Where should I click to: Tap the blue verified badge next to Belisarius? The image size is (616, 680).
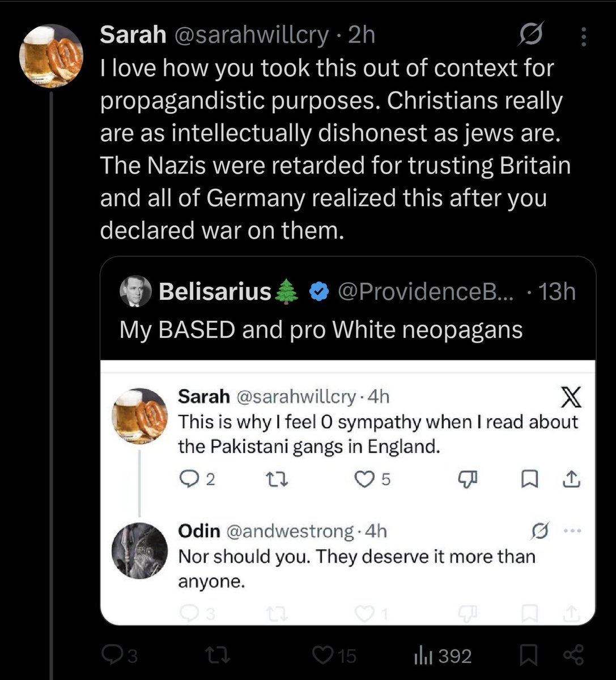[318, 292]
